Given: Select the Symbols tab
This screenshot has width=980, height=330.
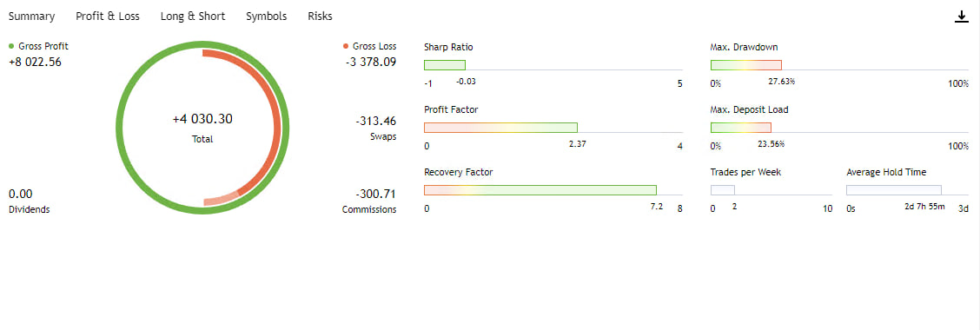Looking at the screenshot, I should click(x=266, y=16).
